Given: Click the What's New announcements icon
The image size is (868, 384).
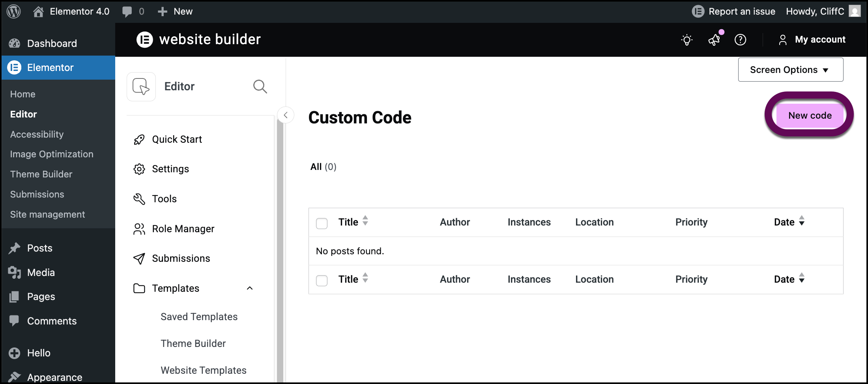Looking at the screenshot, I should click(714, 39).
